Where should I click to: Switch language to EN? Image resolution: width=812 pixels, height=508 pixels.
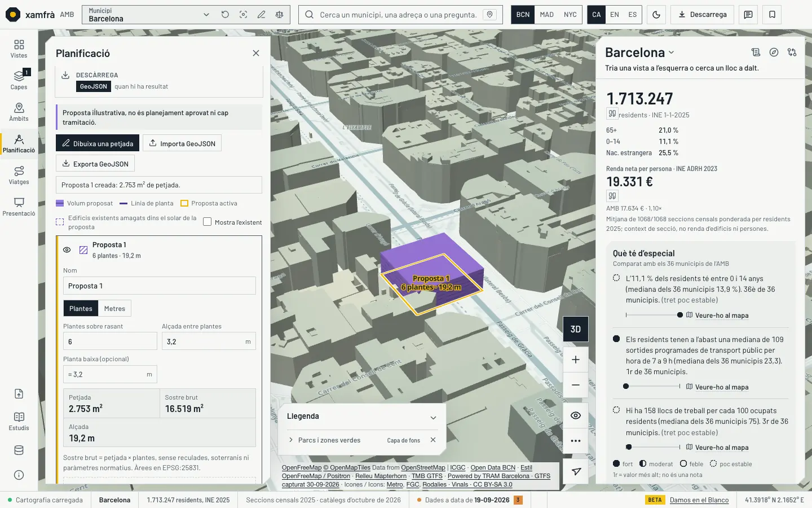tap(615, 15)
